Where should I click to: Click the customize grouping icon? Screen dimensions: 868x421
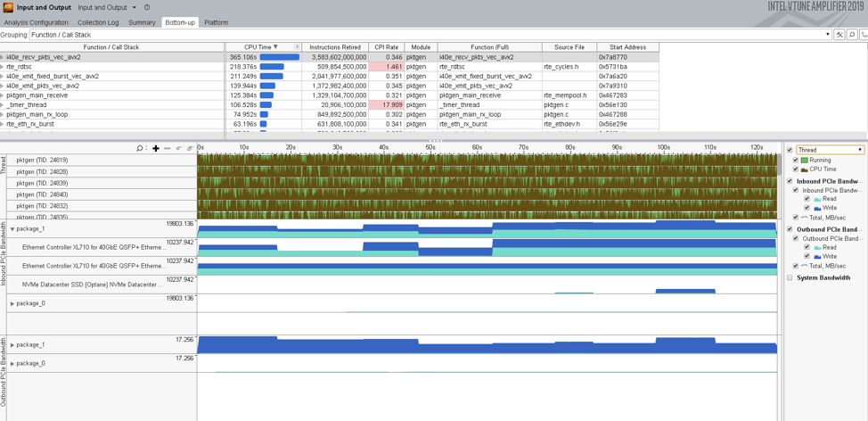pos(839,35)
